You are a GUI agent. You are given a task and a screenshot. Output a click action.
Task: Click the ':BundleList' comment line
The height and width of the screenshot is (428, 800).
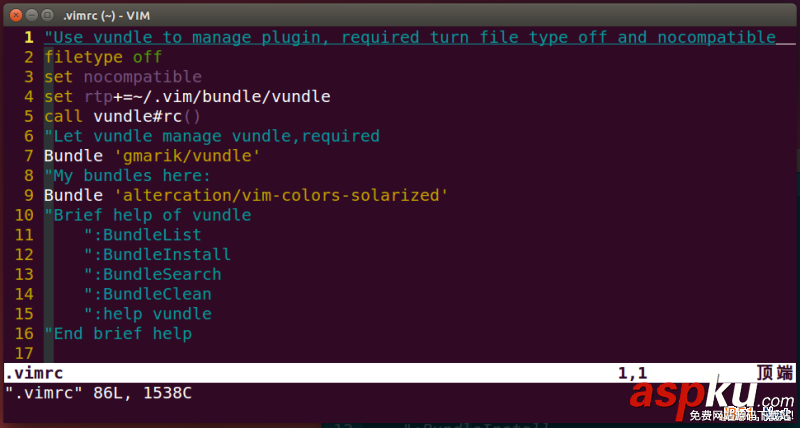pos(143,235)
